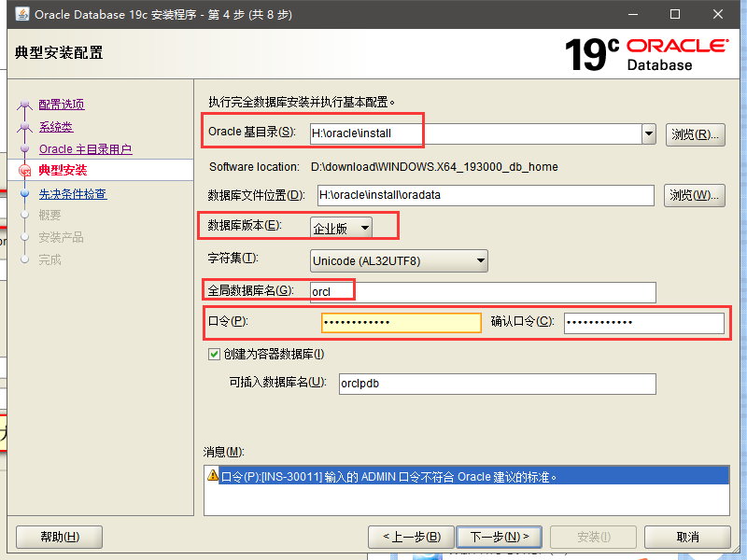
Task: Click inside the 确认口令 password field
Action: (x=642, y=322)
